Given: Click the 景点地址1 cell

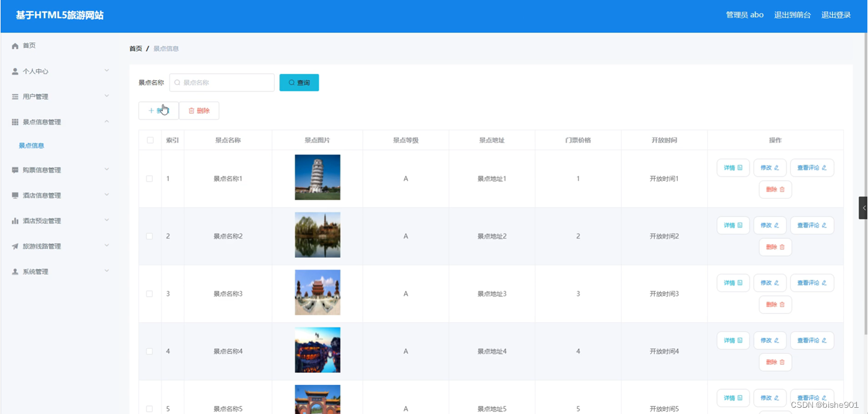Looking at the screenshot, I should [x=492, y=179].
